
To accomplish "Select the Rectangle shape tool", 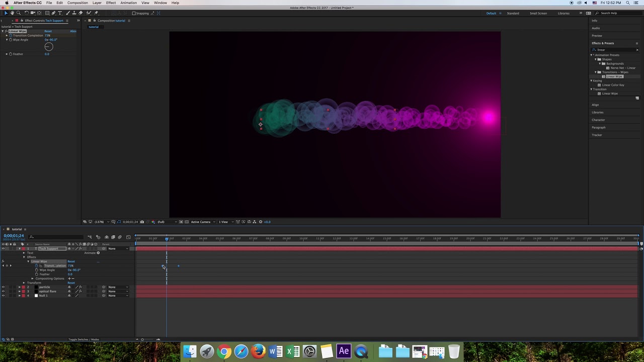I will (x=47, y=13).
